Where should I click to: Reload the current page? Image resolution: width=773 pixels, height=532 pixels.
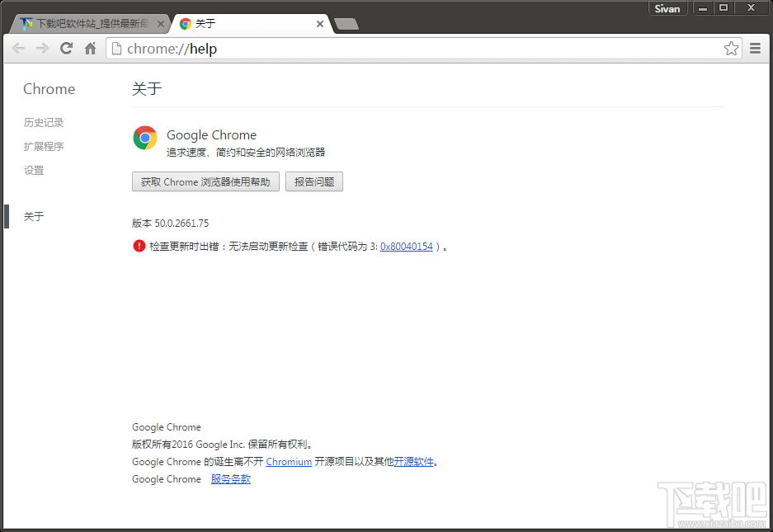tap(65, 49)
